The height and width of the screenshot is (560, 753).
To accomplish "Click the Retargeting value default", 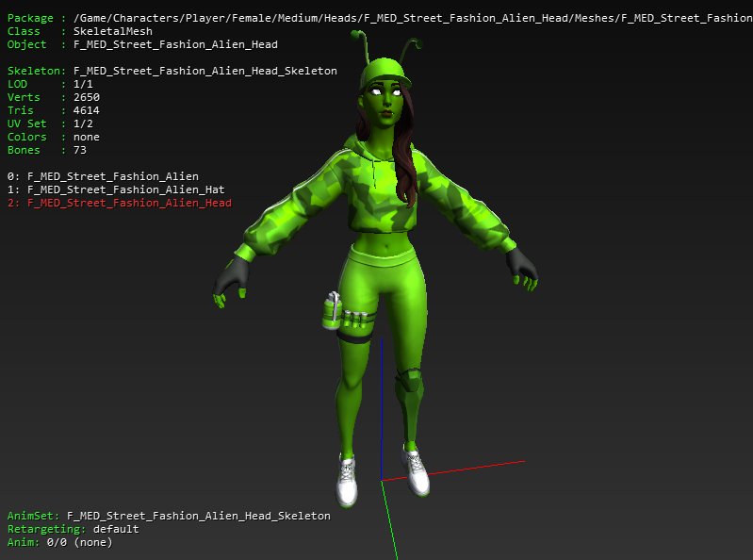I will point(116,529).
